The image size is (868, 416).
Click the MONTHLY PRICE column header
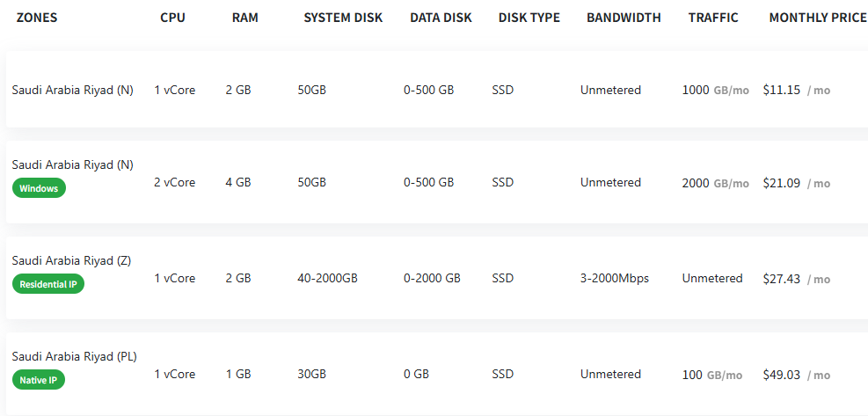tap(817, 18)
